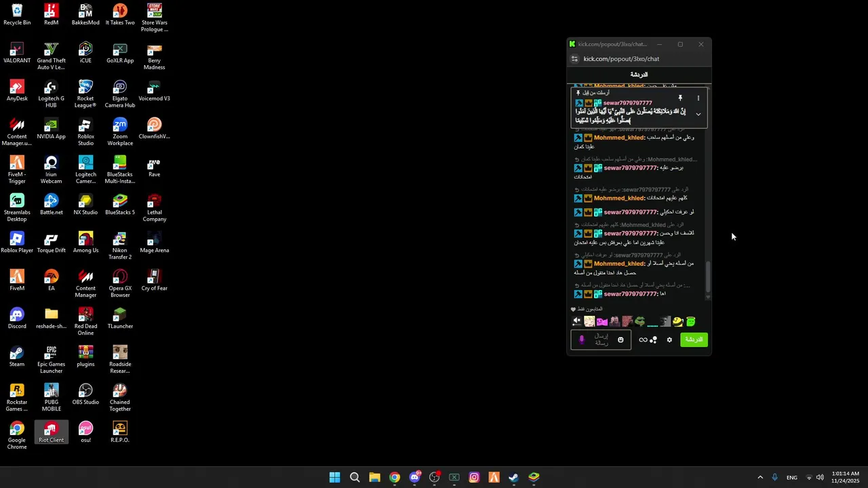The image size is (868, 488).
Task: Click the green chat send button
Action: coord(694,340)
